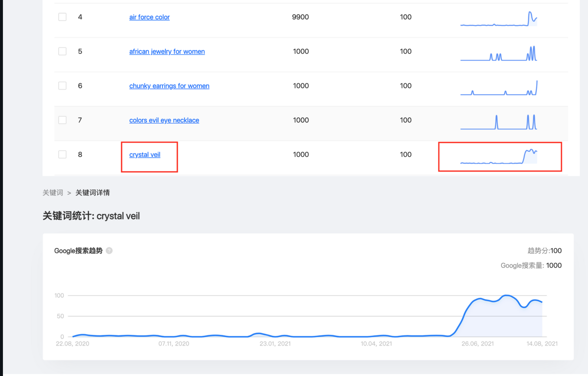The height and width of the screenshot is (376, 588).
Task: Open colors evil eye necklace link
Action: pyautogui.click(x=164, y=120)
